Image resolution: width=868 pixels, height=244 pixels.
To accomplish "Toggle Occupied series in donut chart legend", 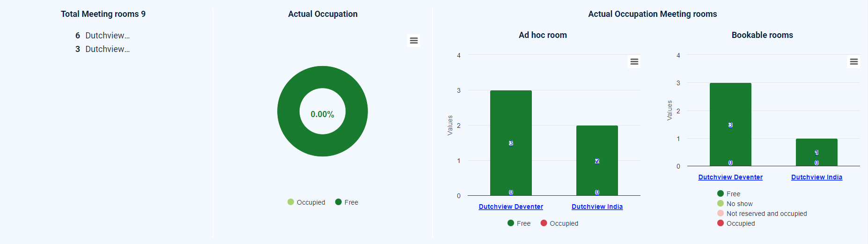I will [x=306, y=202].
